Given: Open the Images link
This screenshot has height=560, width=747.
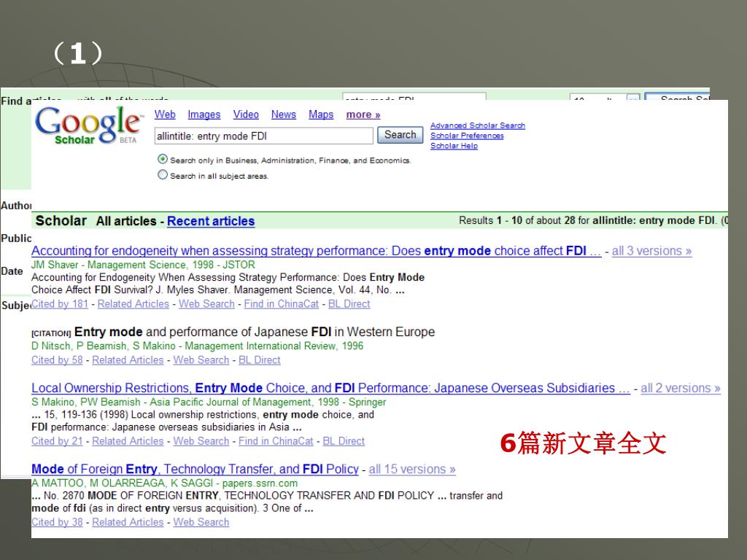Looking at the screenshot, I should coord(204,114).
